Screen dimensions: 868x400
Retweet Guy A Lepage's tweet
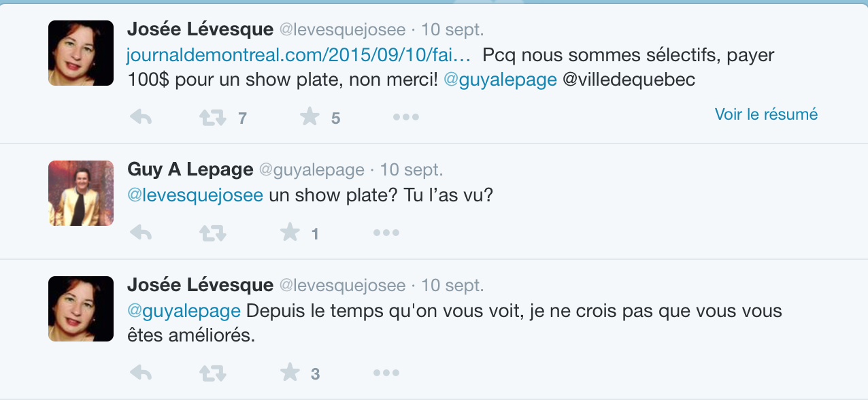(213, 233)
